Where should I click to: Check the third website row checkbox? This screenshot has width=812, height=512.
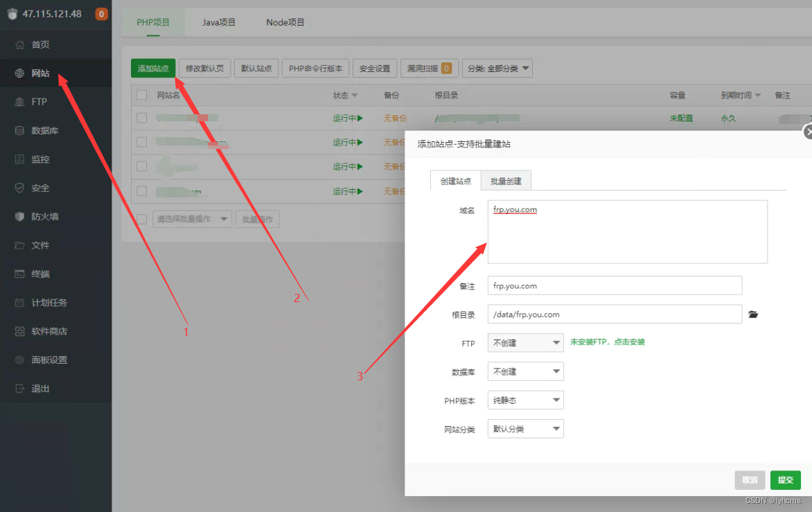tap(142, 166)
